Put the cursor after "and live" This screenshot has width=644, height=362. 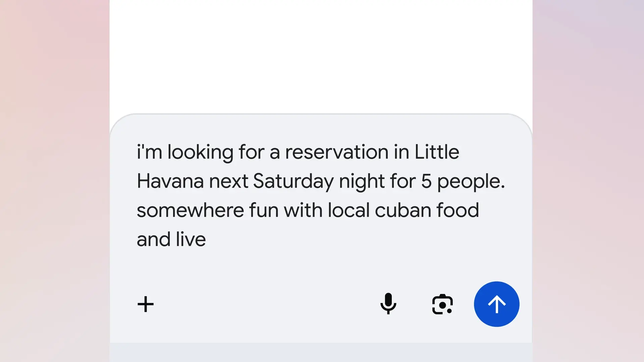coord(207,240)
